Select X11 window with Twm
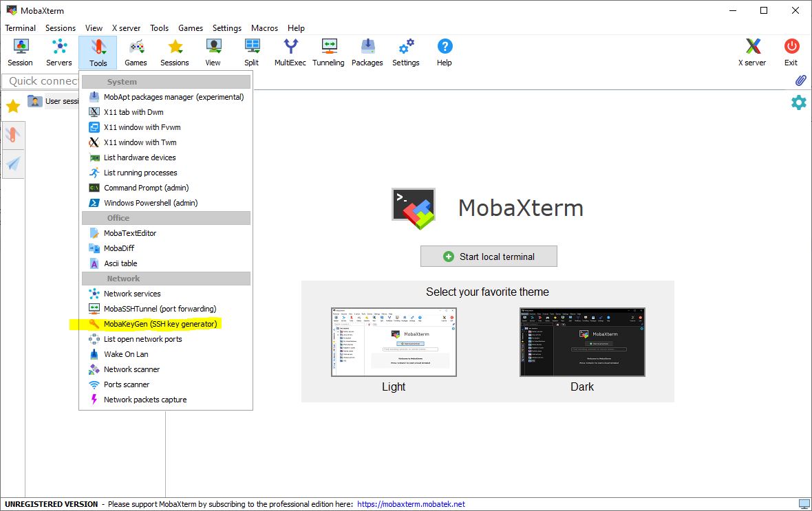 tap(166, 142)
